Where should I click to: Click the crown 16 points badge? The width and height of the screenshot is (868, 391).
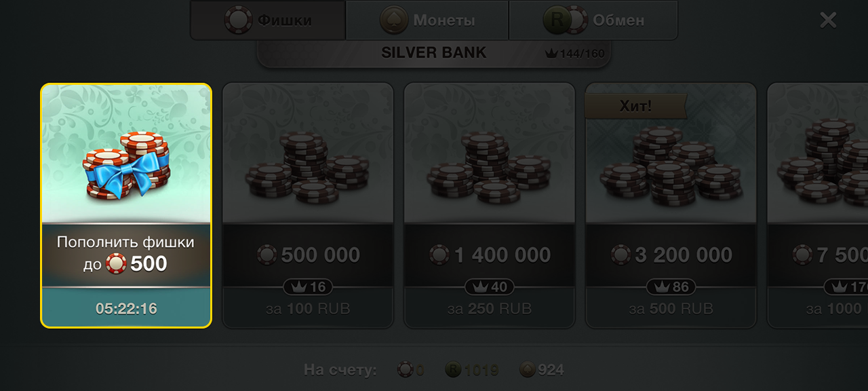[308, 287]
